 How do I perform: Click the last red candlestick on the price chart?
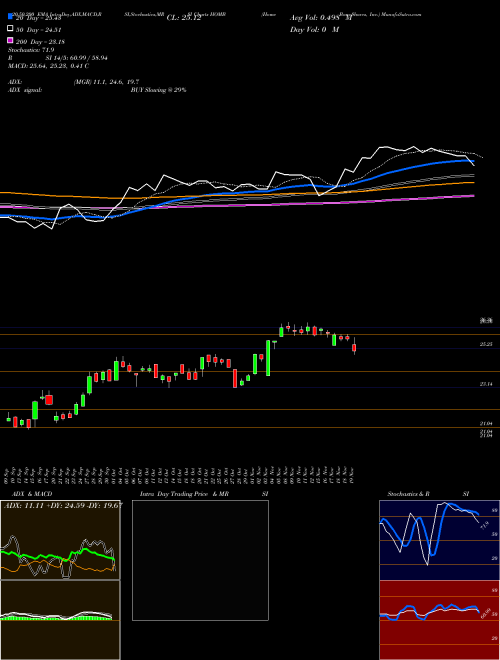point(354,347)
